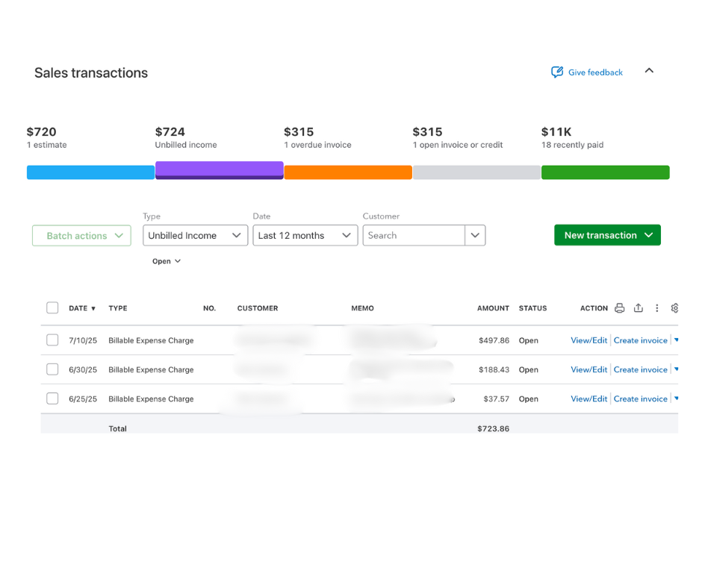Click New transaction button
Viewport: 702px width, 588px height.
point(607,236)
